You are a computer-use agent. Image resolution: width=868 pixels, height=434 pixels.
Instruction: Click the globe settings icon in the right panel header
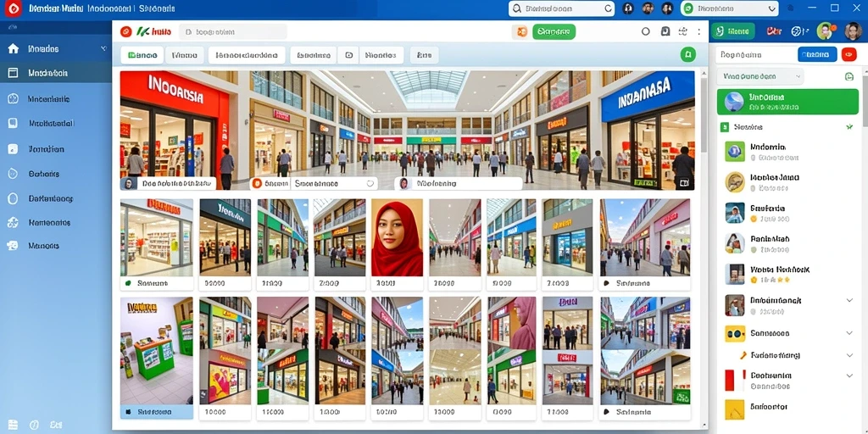[x=798, y=31]
